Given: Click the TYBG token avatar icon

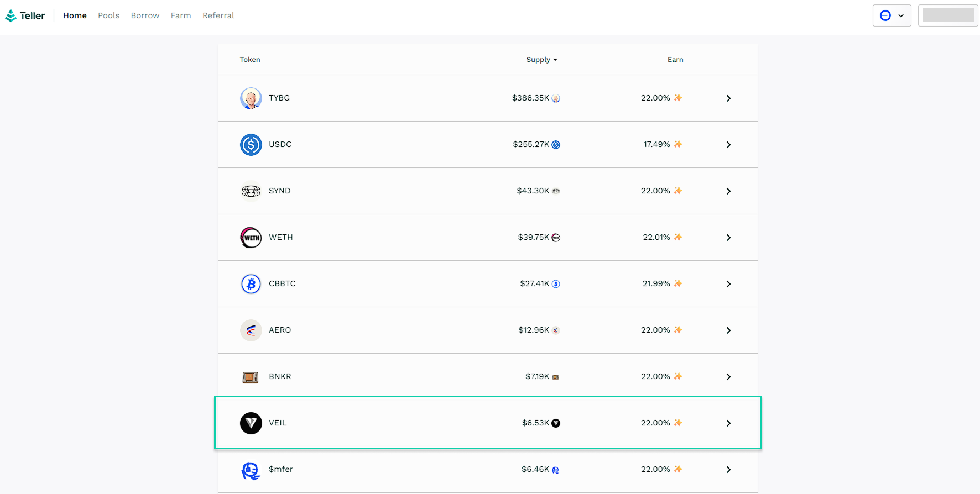Looking at the screenshot, I should coord(251,98).
